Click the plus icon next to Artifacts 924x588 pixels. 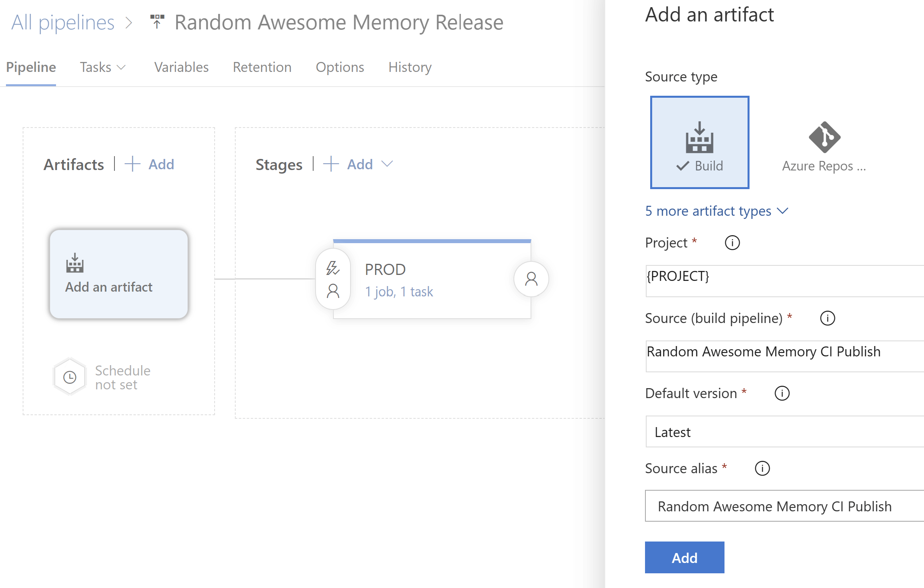point(132,164)
